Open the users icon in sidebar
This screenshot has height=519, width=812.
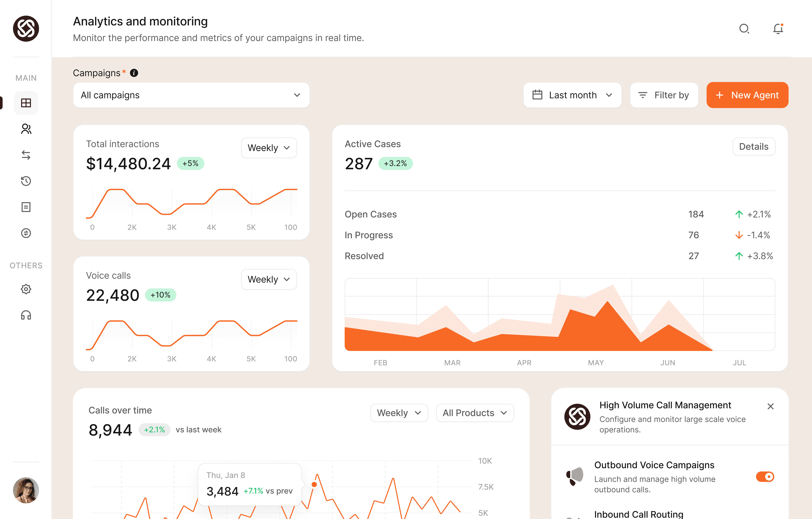[26, 129]
